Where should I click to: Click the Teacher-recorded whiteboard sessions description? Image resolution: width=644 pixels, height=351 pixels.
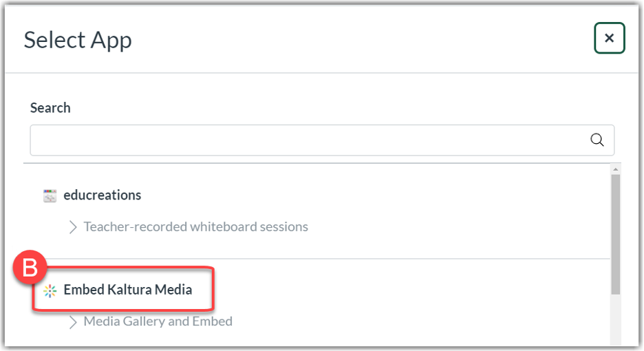(195, 226)
